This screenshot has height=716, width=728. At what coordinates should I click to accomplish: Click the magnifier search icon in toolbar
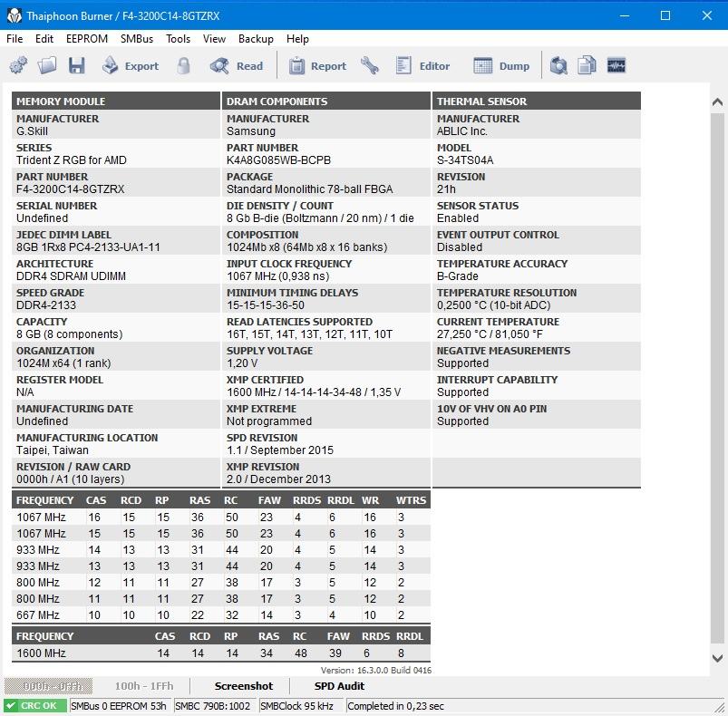coord(558,65)
